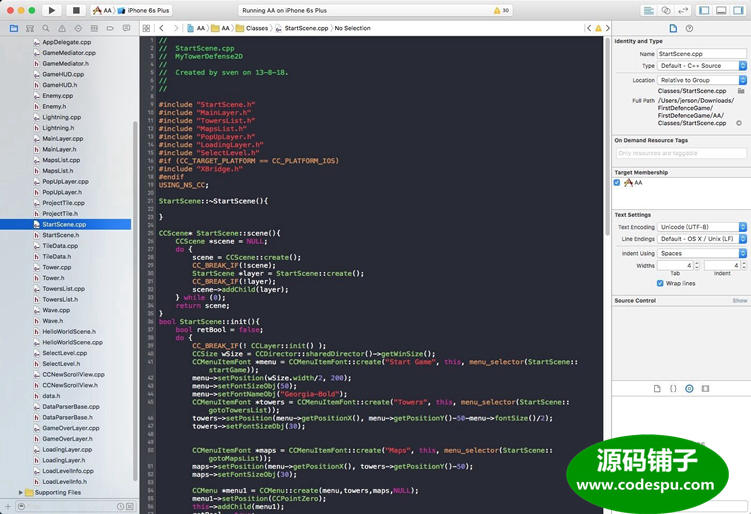Open the issue navigator triangle tab
The width and height of the screenshot is (751, 514).
click(62, 28)
